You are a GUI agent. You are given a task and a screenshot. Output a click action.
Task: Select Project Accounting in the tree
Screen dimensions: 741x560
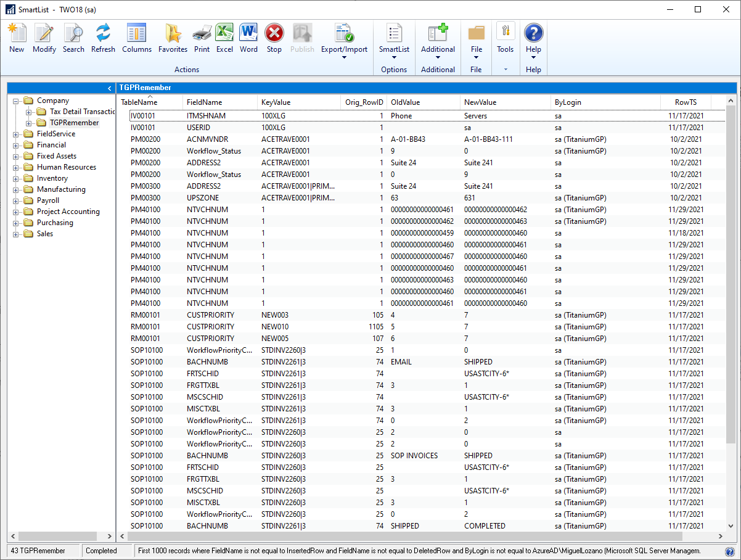[68, 212]
